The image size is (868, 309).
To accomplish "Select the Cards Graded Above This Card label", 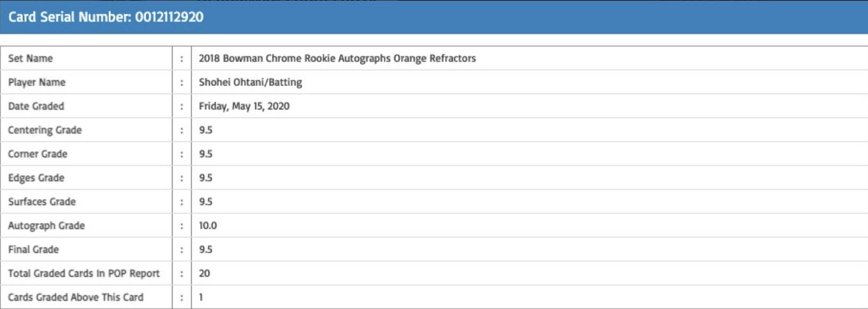I will point(76,297).
